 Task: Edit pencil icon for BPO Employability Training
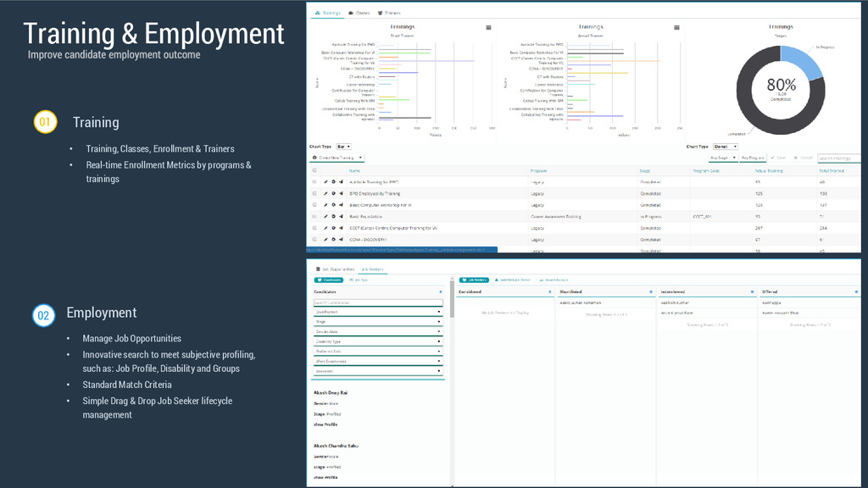(325, 194)
